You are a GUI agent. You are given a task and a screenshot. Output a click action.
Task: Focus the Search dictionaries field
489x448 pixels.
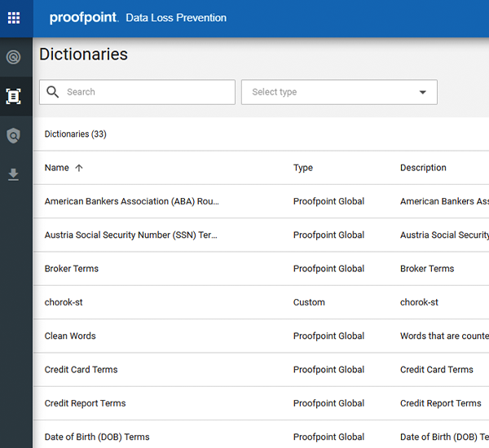click(137, 92)
